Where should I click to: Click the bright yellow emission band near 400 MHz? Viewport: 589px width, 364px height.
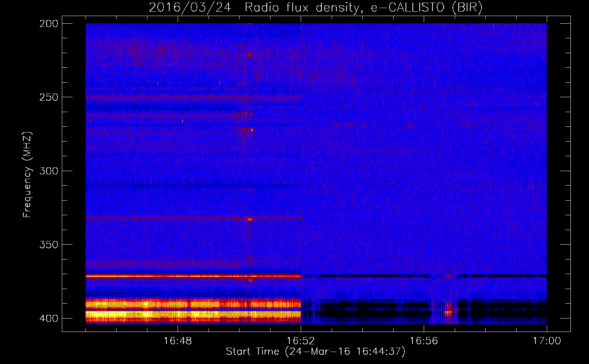pos(193,314)
